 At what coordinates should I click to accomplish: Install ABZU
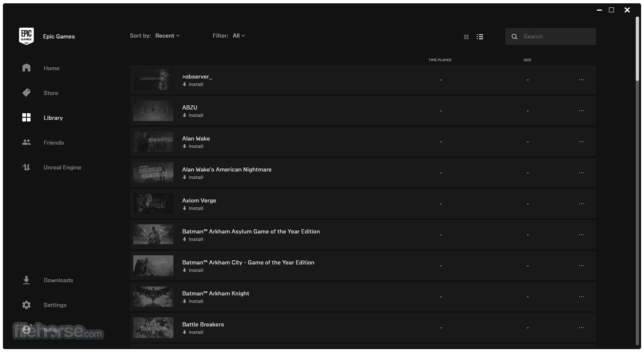pyautogui.click(x=193, y=115)
